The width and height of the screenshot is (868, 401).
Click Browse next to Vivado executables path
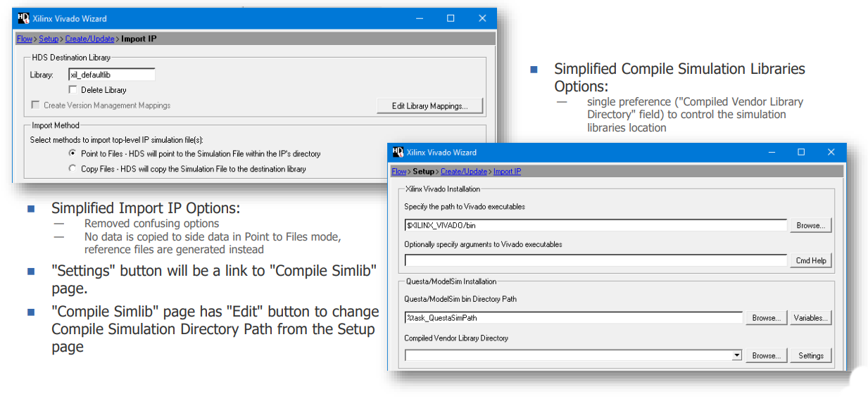[x=810, y=226]
